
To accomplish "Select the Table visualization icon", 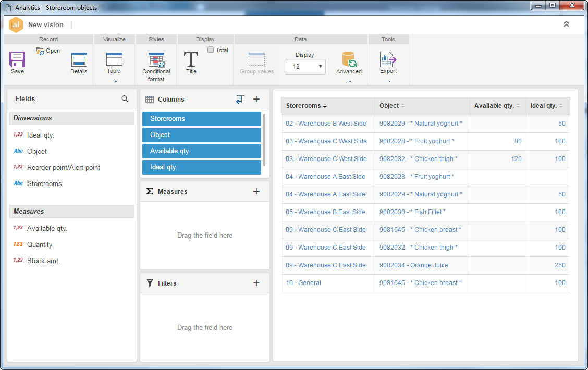I will (114, 59).
